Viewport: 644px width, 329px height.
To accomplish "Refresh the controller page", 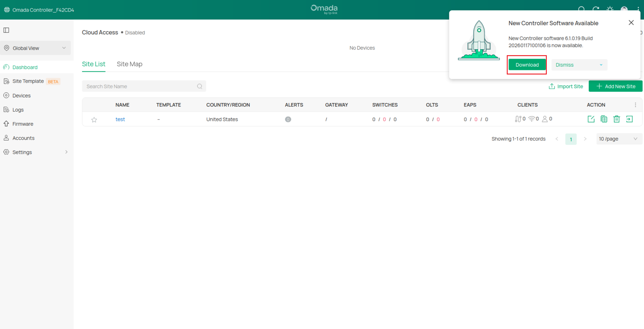I will (595, 9).
